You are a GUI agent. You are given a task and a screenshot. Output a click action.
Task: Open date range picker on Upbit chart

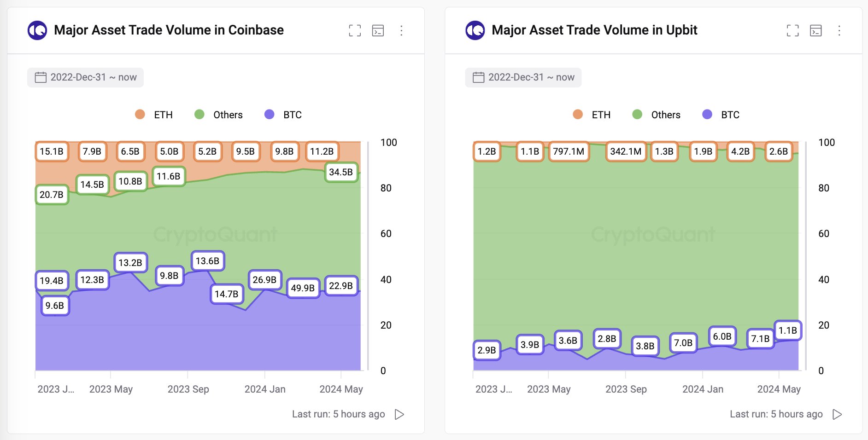point(523,77)
